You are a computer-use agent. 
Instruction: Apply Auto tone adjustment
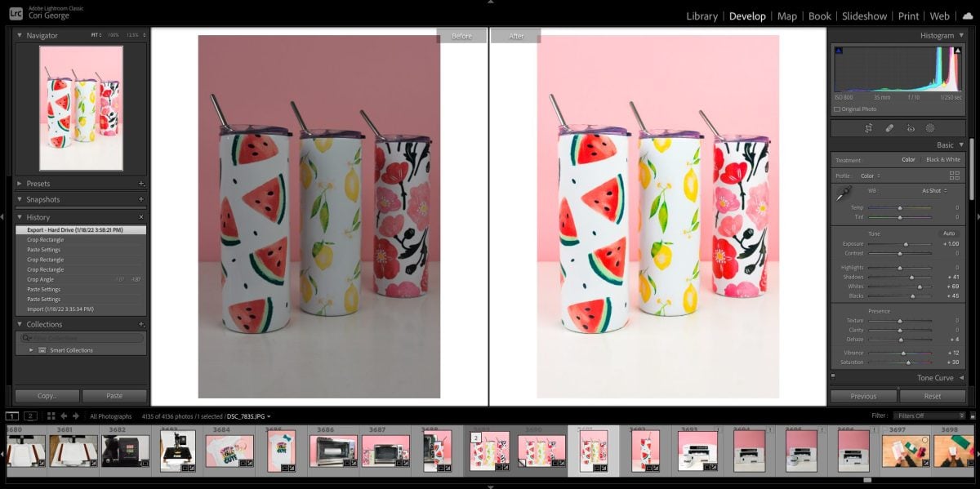tap(948, 233)
